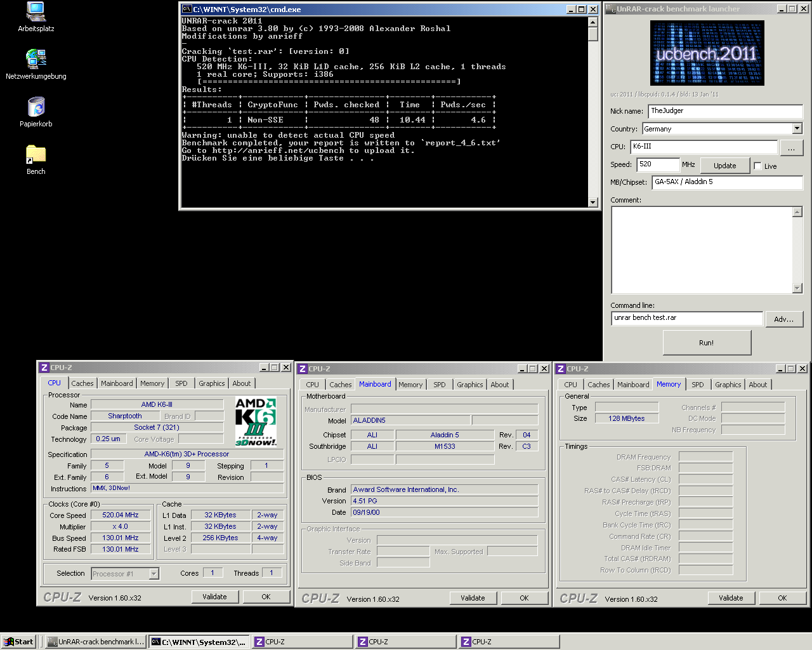Activate the second CPU-Z taskbar button
This screenshot has height=650, width=812.
(405, 642)
